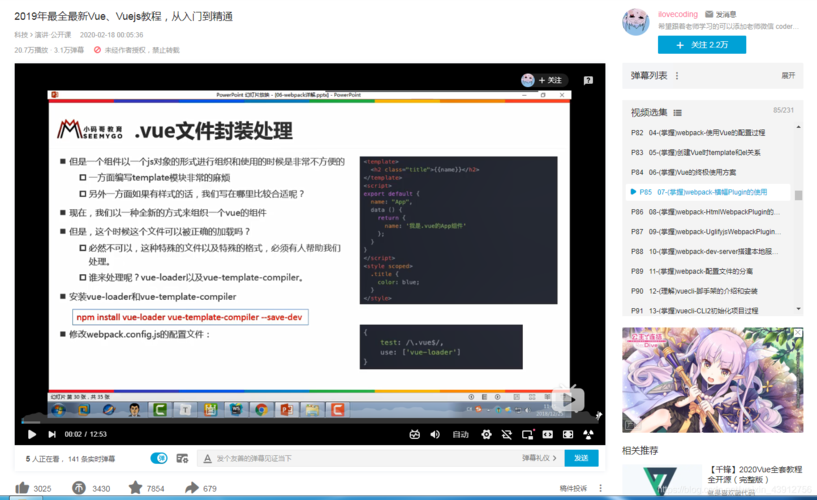Switch to wide-screen mode
Screen dimensions: 817x500
pyautogui.click(x=548, y=434)
